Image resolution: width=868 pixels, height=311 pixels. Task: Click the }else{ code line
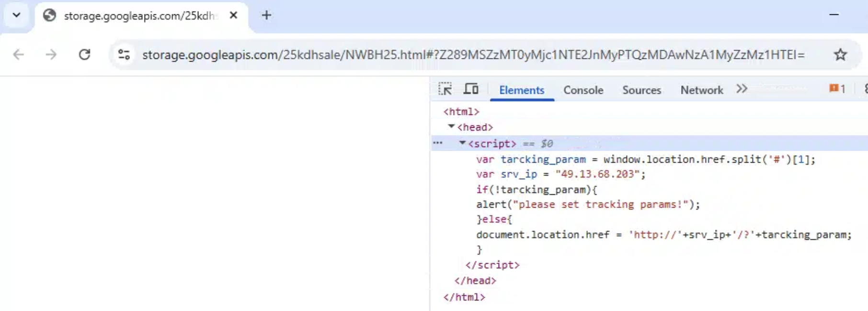coord(494,219)
